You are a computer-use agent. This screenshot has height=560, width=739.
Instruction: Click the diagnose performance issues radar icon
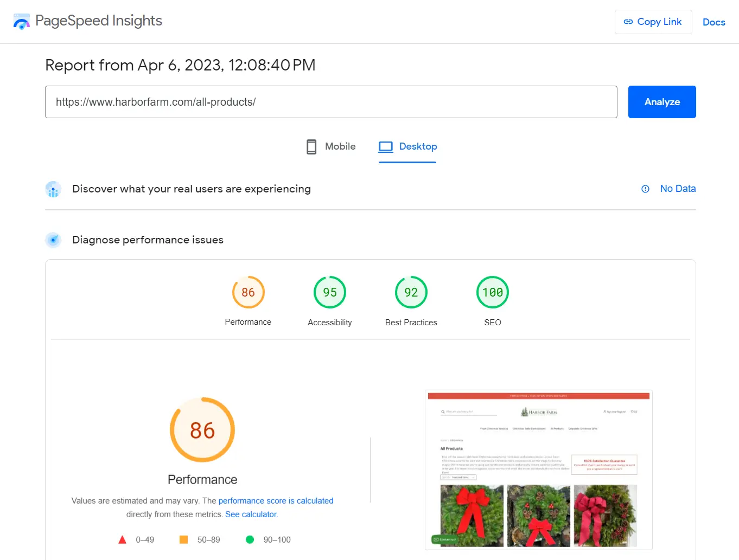53,240
